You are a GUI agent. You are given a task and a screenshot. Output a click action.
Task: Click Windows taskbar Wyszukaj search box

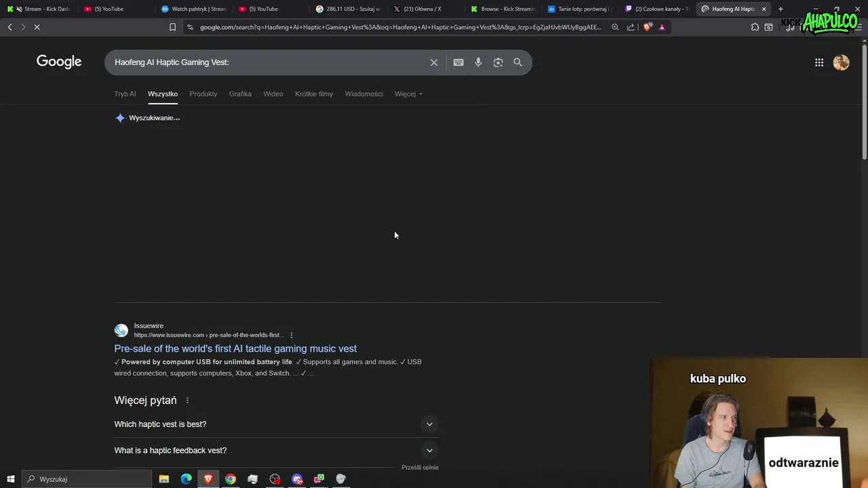pos(87,479)
